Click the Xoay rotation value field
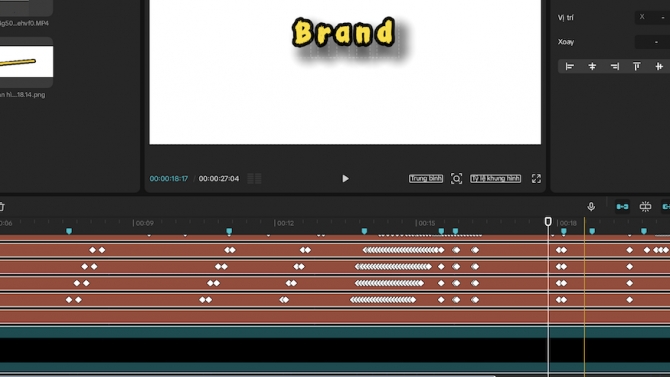 click(x=652, y=42)
